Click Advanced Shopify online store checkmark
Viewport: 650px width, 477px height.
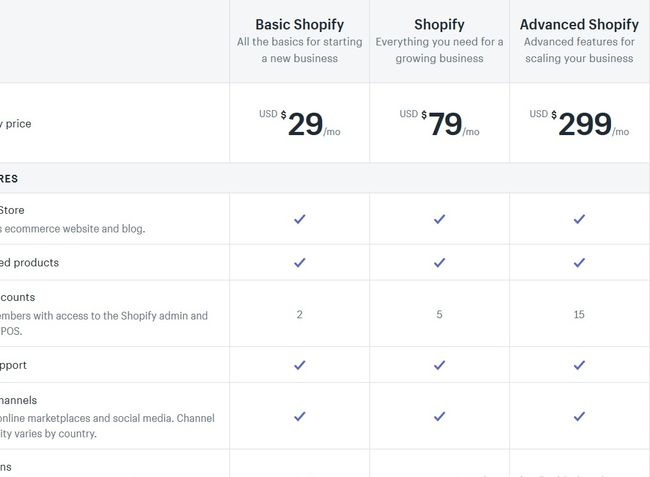pos(579,219)
